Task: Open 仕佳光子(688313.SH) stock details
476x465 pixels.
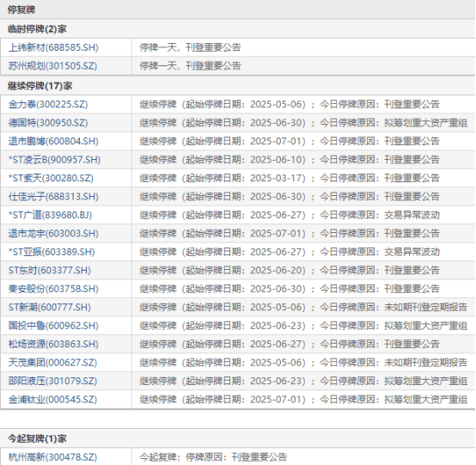Action: click(x=53, y=197)
